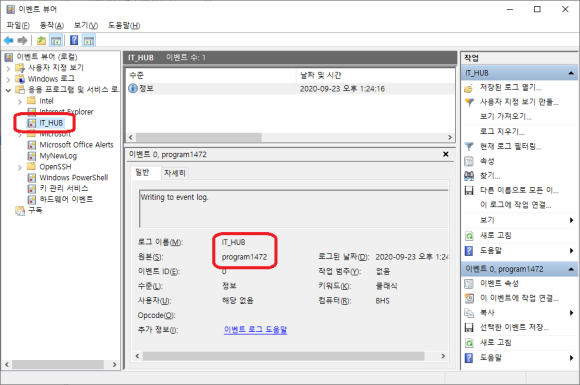Open the 동작(A) menu
Viewport: 580px width, 385px height.
[x=52, y=25]
